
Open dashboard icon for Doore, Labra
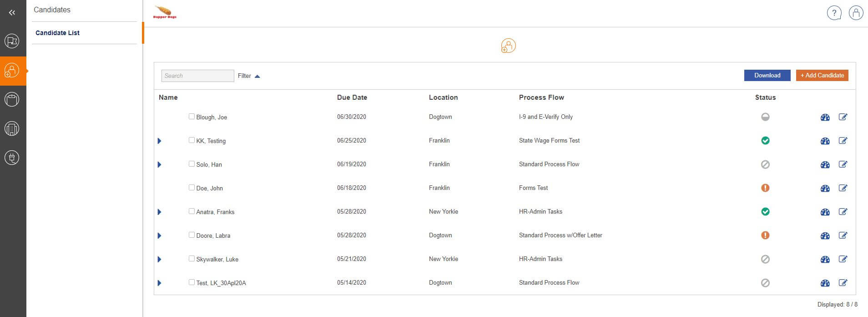(x=825, y=236)
